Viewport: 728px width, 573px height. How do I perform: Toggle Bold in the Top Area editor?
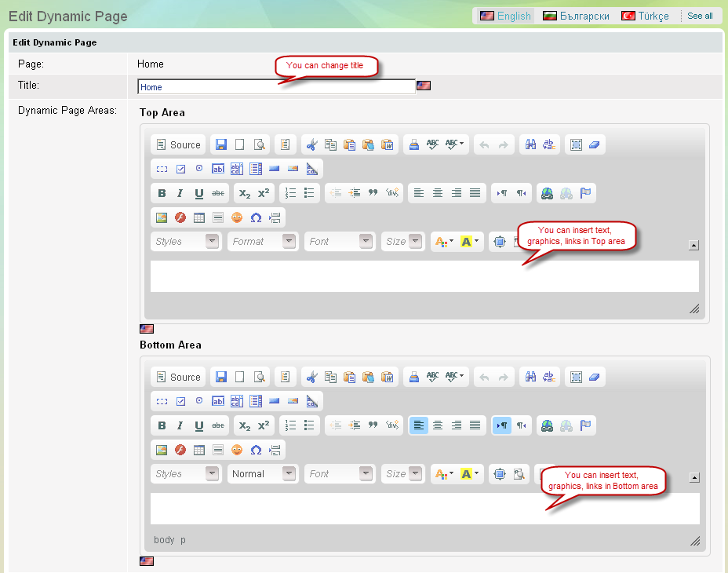tap(162, 193)
